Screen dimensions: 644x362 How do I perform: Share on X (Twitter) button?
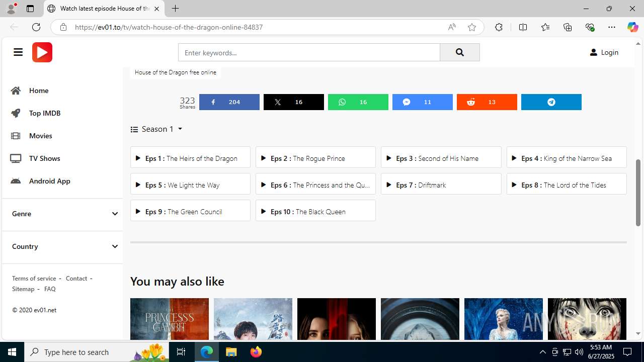pyautogui.click(x=294, y=102)
